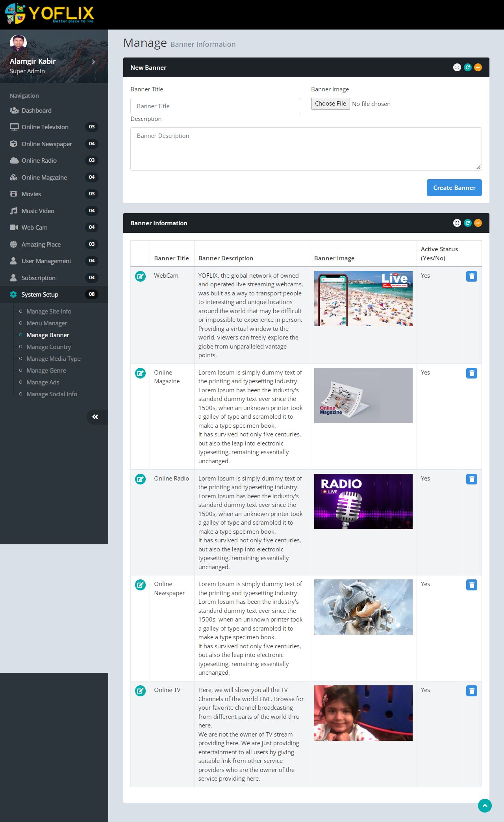Viewport: 504px width, 822px height.
Task: Open the WebCam Live beach banner thumbnail
Action: click(x=363, y=299)
